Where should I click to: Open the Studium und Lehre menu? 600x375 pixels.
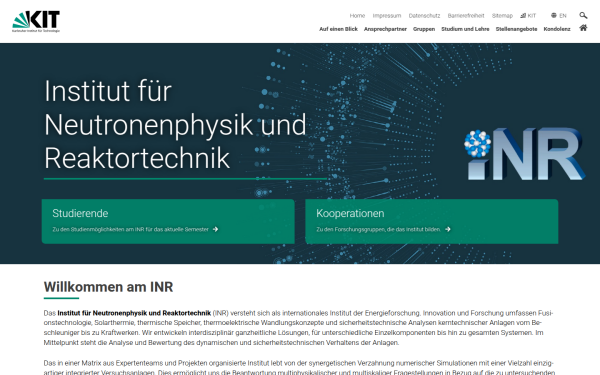tap(465, 29)
